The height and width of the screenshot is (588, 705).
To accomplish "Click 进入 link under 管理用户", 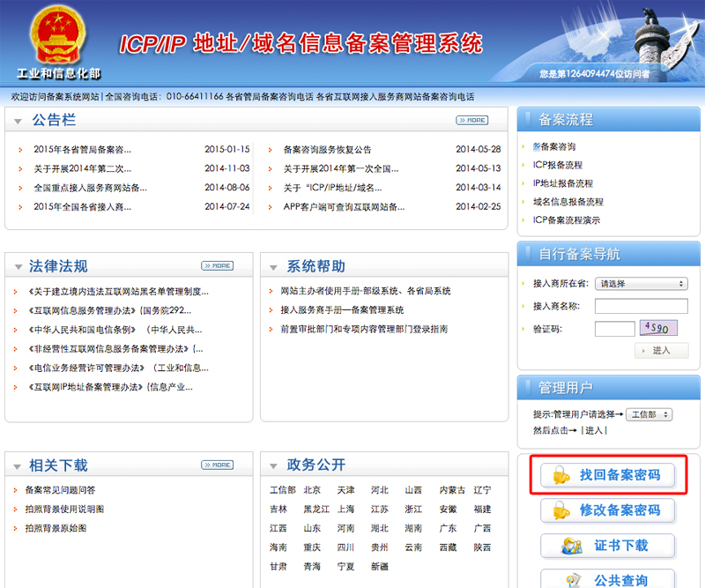I will click(x=594, y=430).
